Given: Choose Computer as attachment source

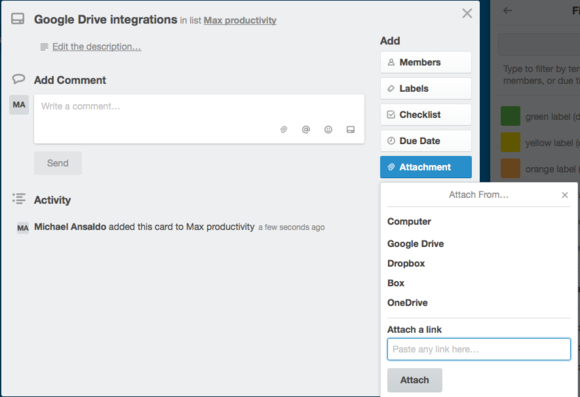Looking at the screenshot, I should (409, 222).
